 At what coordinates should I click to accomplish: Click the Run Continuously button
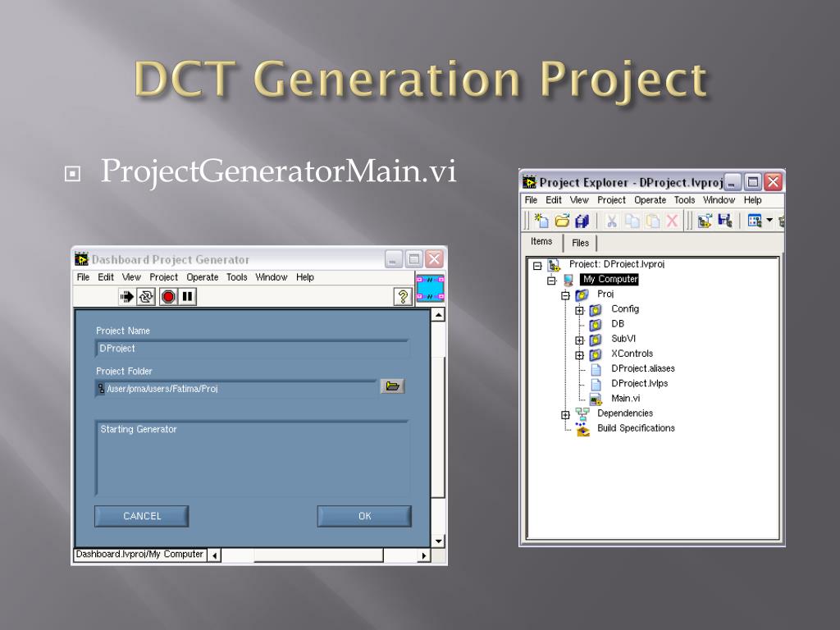point(146,296)
